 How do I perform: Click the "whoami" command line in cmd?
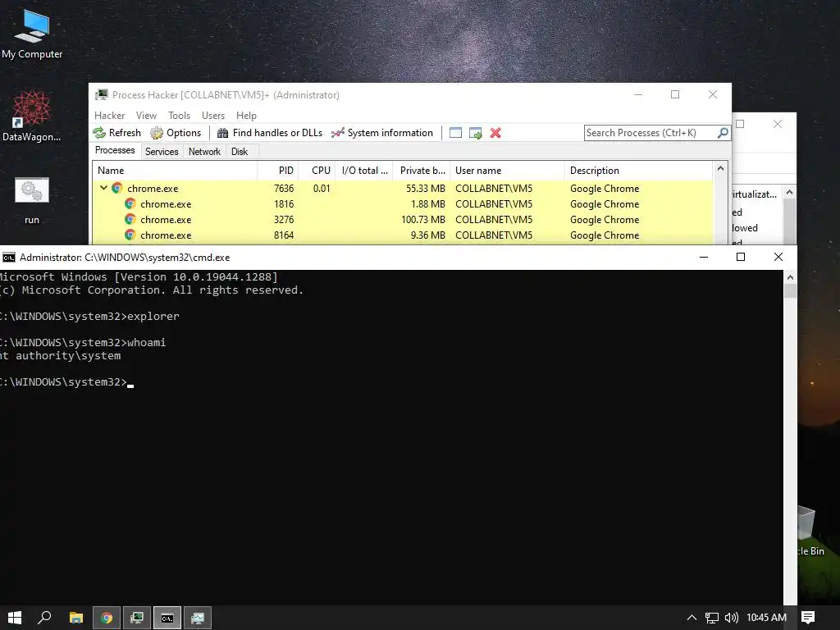pyautogui.click(x=83, y=342)
